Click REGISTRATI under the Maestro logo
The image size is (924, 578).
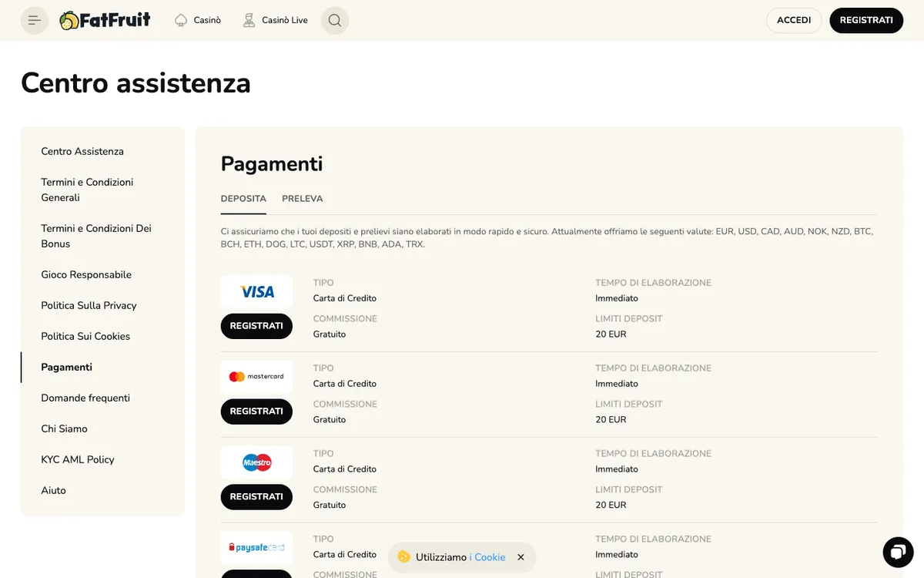coord(256,497)
